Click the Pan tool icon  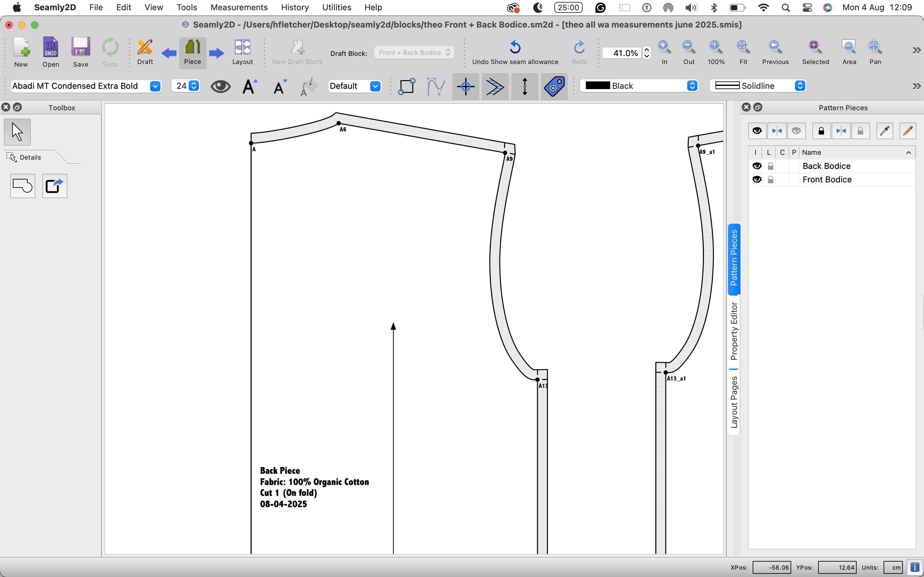click(x=874, y=47)
